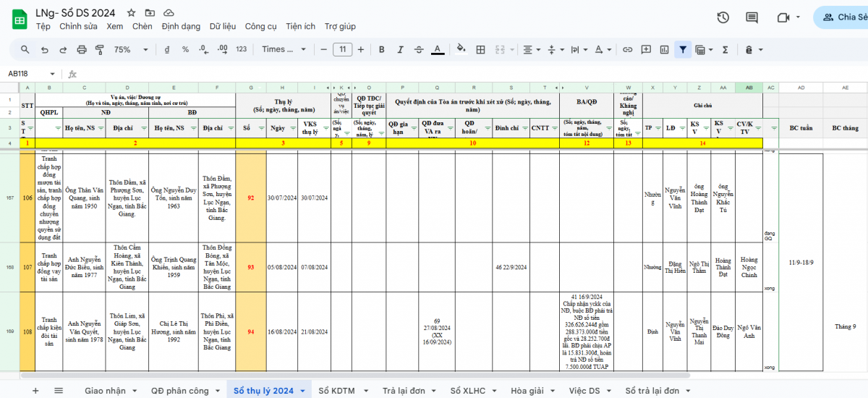
Task: Open the Trợ giúp menu
Action: pyautogui.click(x=340, y=26)
